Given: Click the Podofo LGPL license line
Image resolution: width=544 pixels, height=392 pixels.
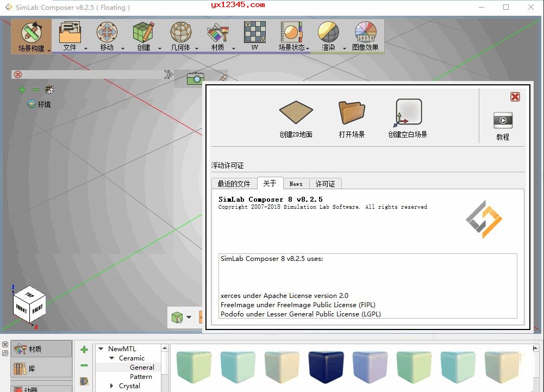Looking at the screenshot, I should 301,314.
